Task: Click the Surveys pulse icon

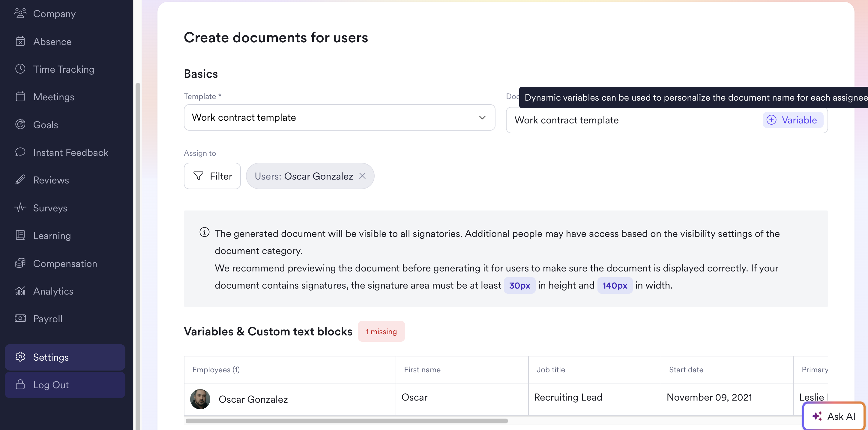Action: click(20, 207)
